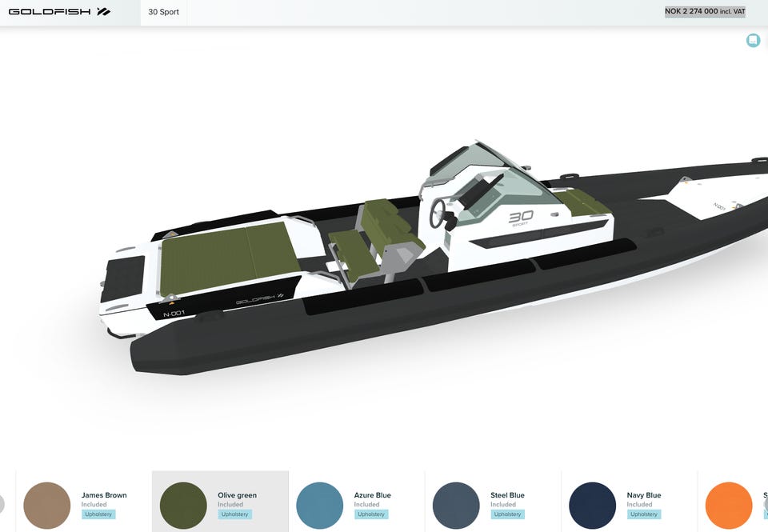
Task: Click the Azure Blue label
Action: (x=372, y=495)
